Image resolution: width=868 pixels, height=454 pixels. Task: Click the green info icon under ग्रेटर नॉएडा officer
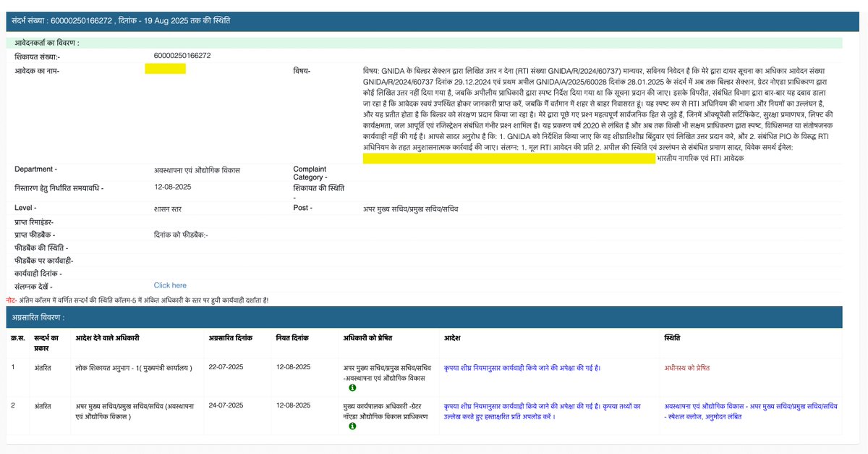click(x=352, y=426)
